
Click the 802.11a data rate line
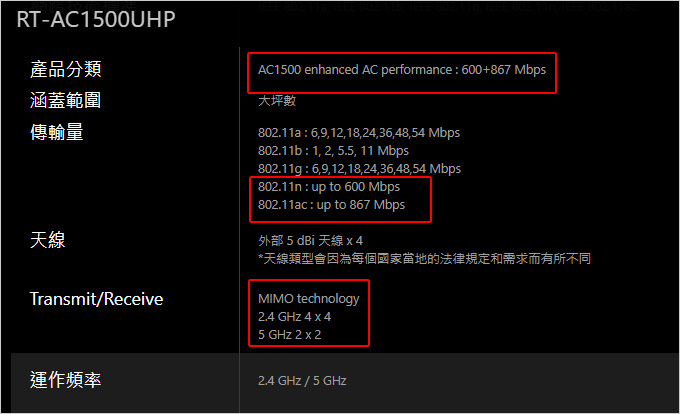tap(359, 133)
